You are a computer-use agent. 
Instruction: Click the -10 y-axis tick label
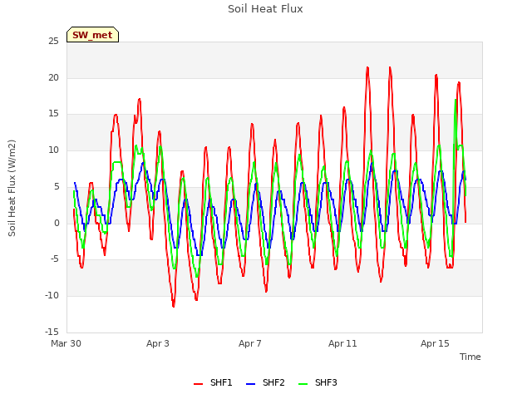tap(52, 296)
